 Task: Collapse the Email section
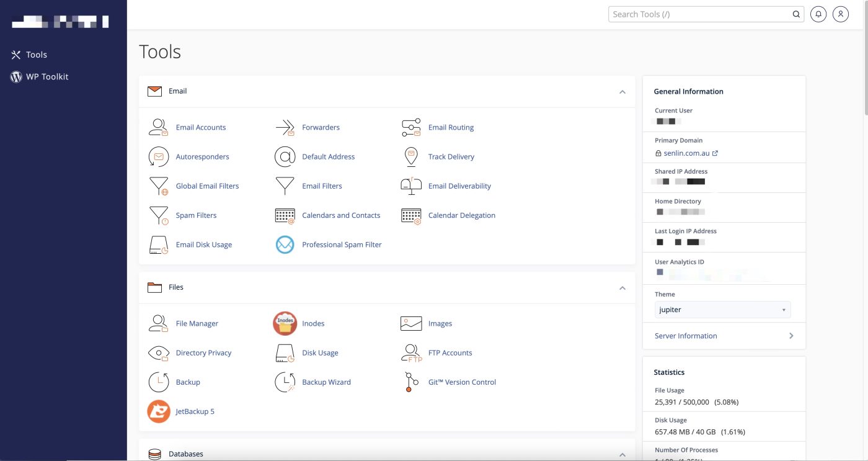tap(622, 92)
